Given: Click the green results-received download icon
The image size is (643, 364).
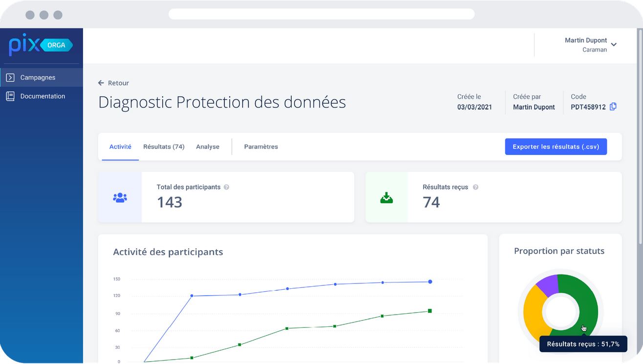Looking at the screenshot, I should click(386, 197).
